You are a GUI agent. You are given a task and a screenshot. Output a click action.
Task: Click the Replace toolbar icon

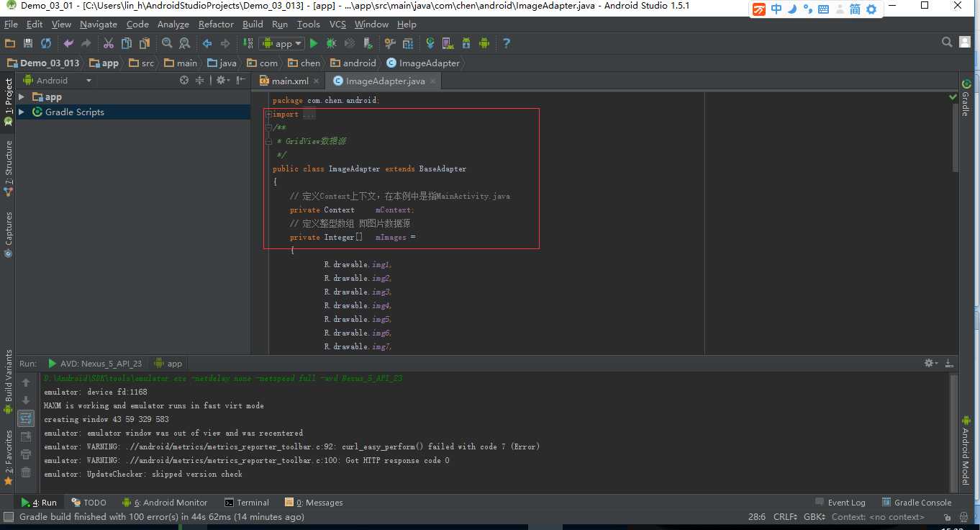click(184, 43)
